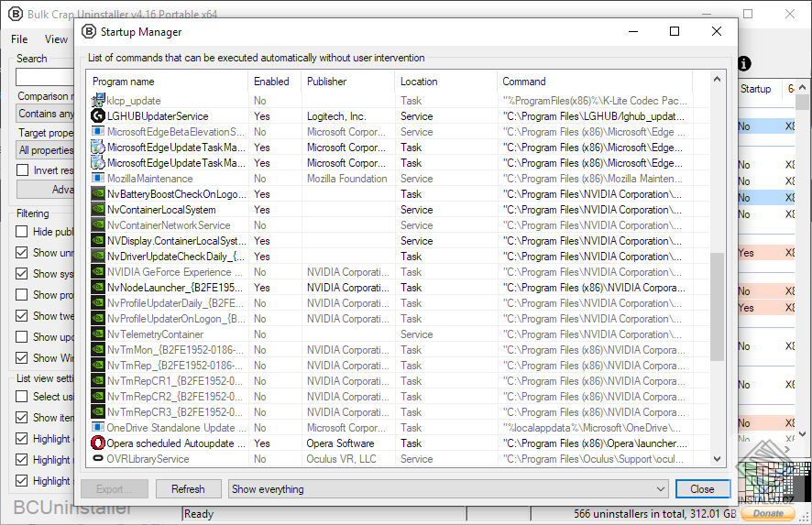Click the MozillaMaintenance row icon

pos(98,178)
